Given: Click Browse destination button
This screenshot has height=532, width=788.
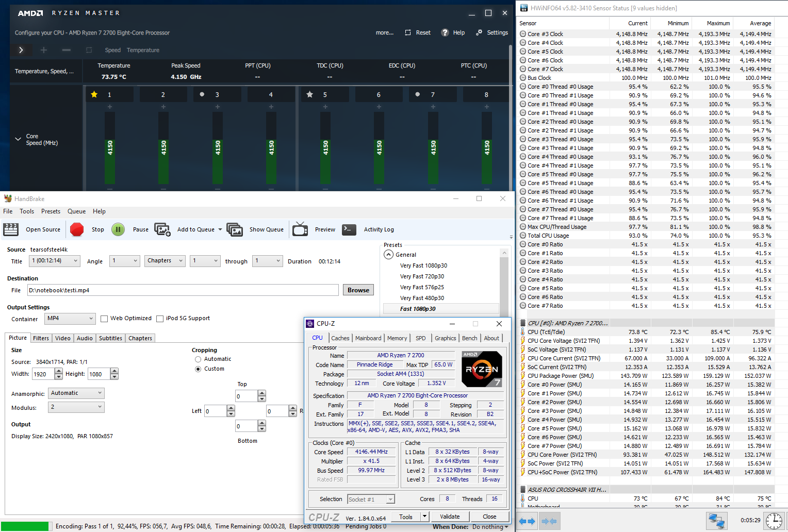Looking at the screenshot, I should [358, 290].
